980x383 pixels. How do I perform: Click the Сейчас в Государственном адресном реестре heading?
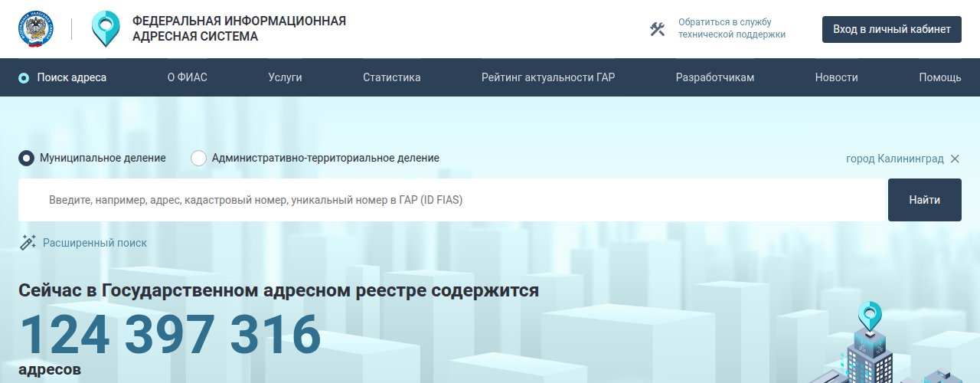[x=279, y=291]
